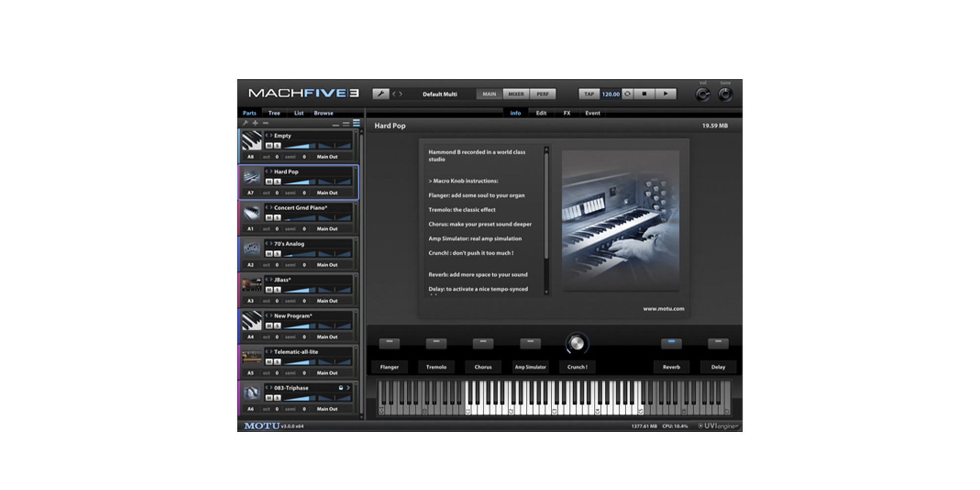This screenshot has width=980, height=490.
Task: Open the Main Out menu for part A3
Action: pos(327,301)
